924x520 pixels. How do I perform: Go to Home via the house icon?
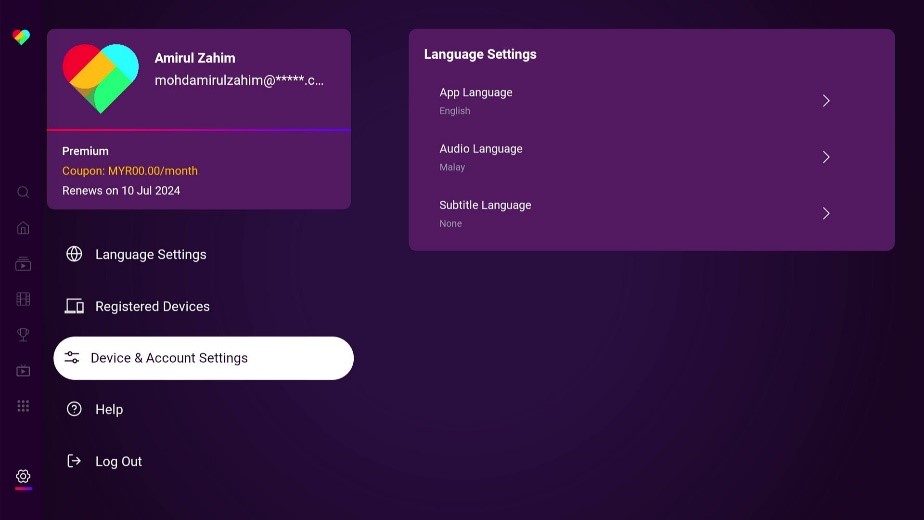(x=23, y=228)
